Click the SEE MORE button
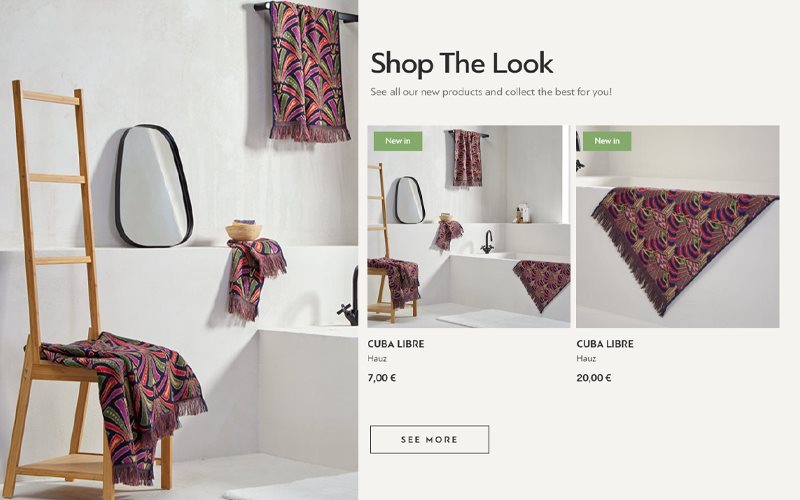 pos(429,439)
